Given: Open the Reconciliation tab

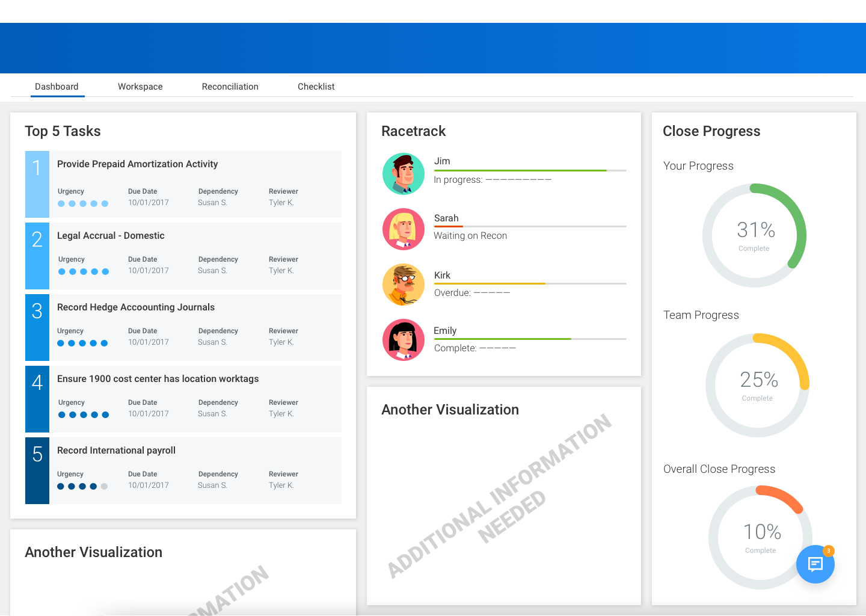Looking at the screenshot, I should (230, 87).
